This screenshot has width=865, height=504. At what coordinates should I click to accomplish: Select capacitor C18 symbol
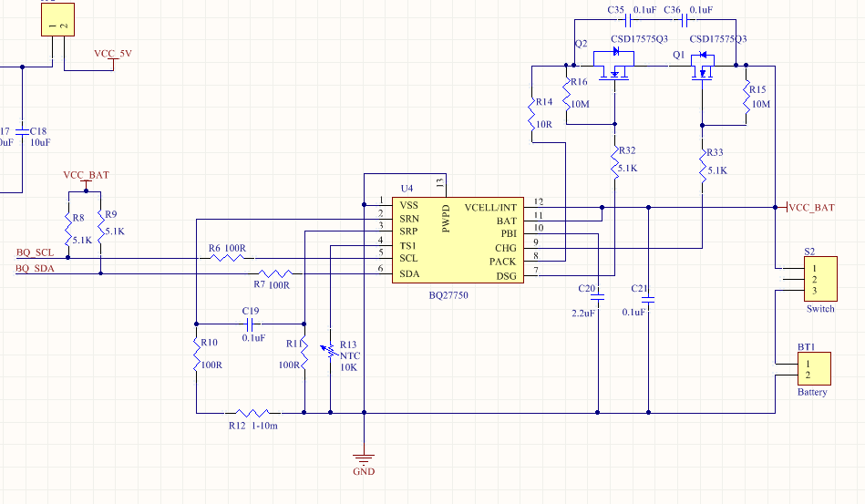23,131
